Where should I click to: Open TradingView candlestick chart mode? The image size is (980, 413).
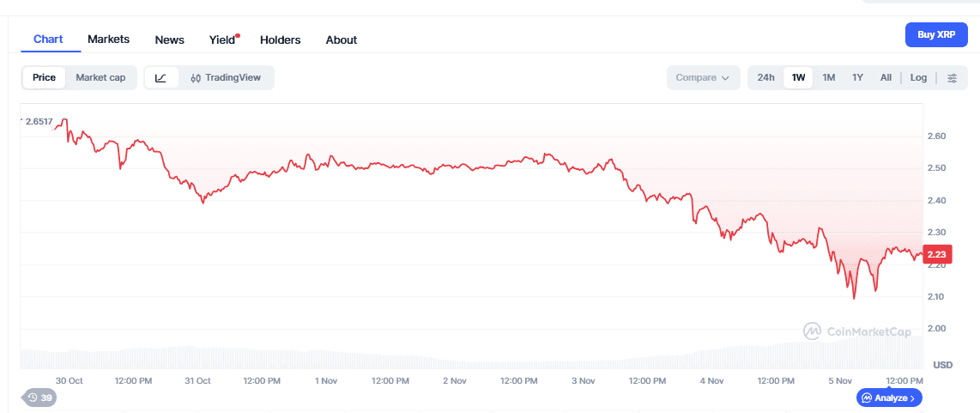coord(226,78)
